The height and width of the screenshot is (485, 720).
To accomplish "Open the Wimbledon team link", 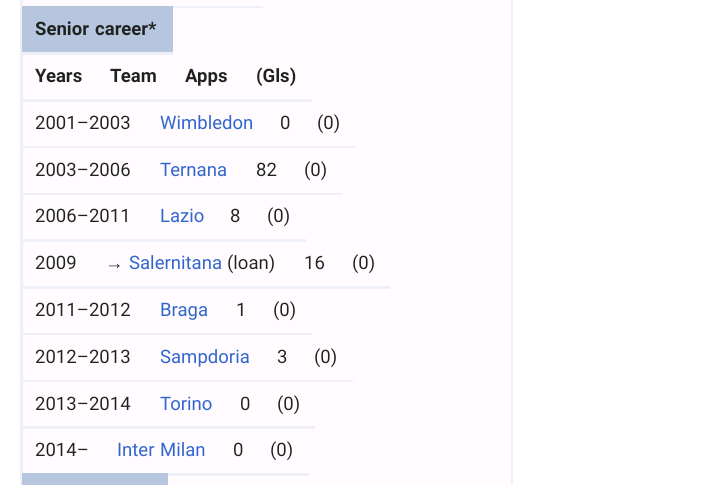I will (x=206, y=123).
